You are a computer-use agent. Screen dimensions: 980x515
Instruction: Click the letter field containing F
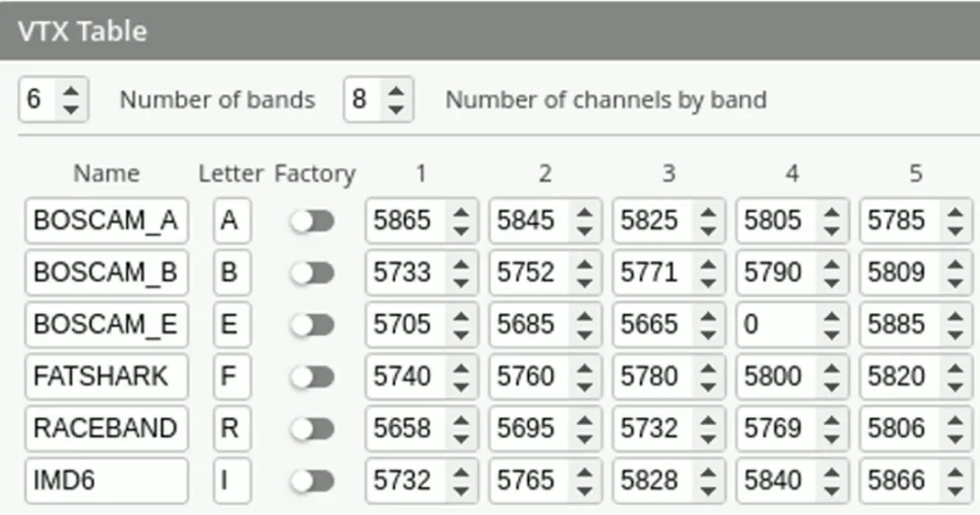(x=232, y=376)
